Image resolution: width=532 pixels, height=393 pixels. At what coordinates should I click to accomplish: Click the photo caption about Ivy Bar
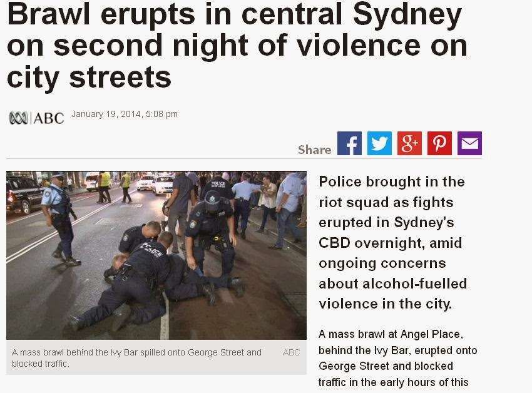(x=136, y=358)
